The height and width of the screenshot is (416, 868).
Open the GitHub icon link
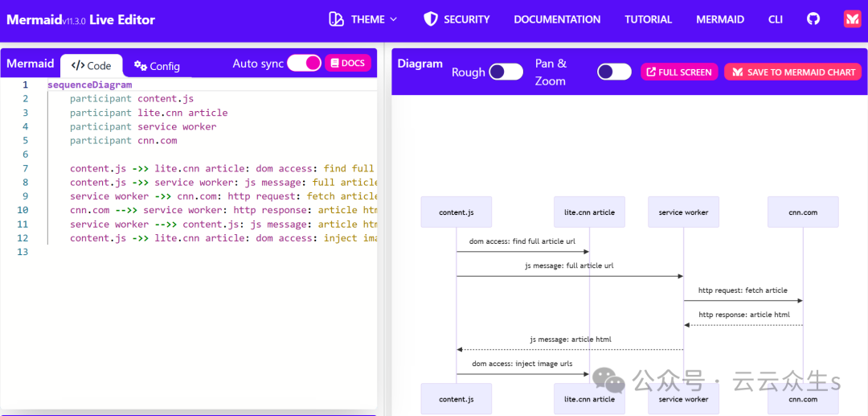point(813,19)
